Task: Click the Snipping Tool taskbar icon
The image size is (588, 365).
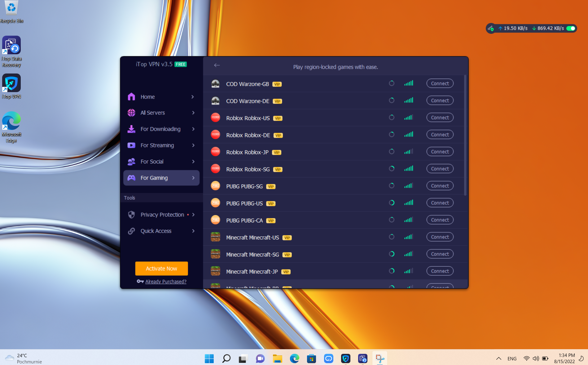Action: coord(380,358)
